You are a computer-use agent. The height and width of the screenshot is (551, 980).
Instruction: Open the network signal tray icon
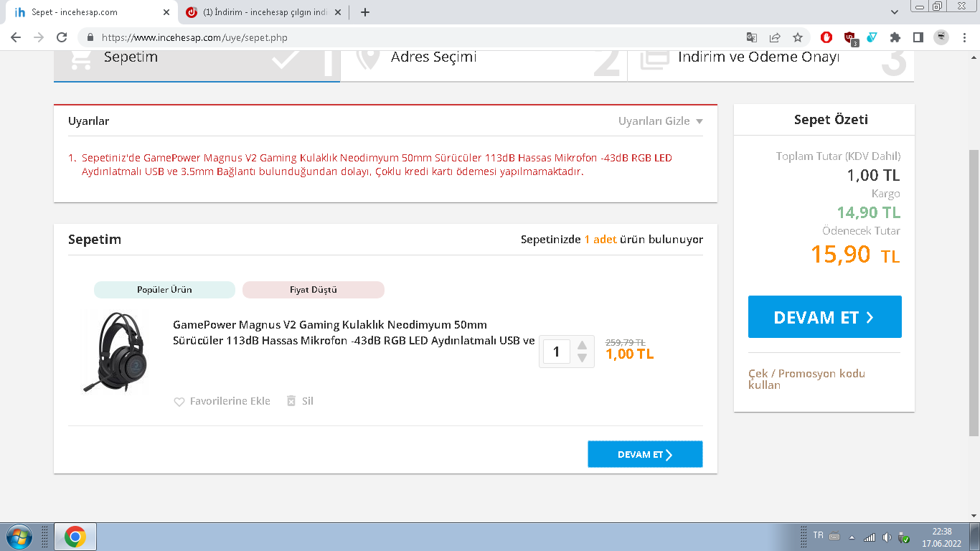click(870, 537)
